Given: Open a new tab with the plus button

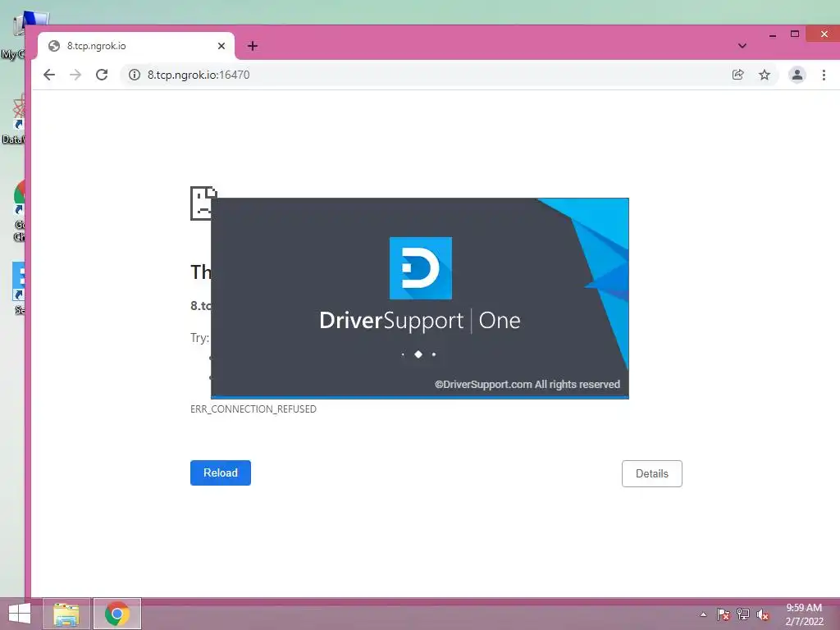Looking at the screenshot, I should pyautogui.click(x=253, y=46).
